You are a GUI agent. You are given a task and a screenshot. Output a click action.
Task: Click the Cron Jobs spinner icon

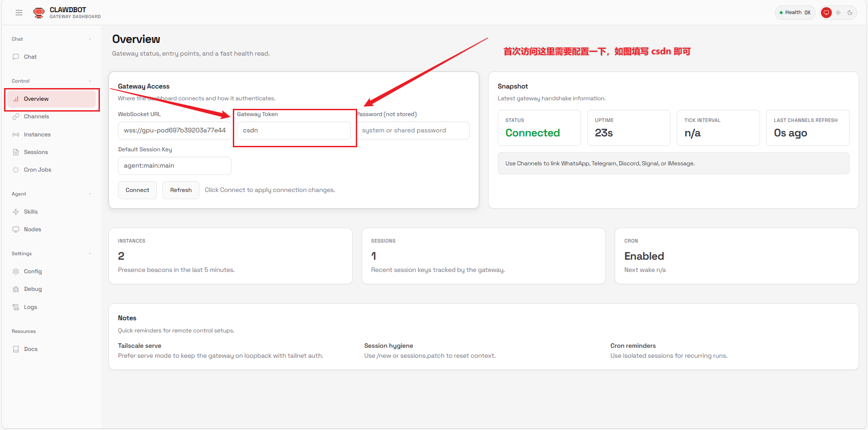tap(16, 170)
